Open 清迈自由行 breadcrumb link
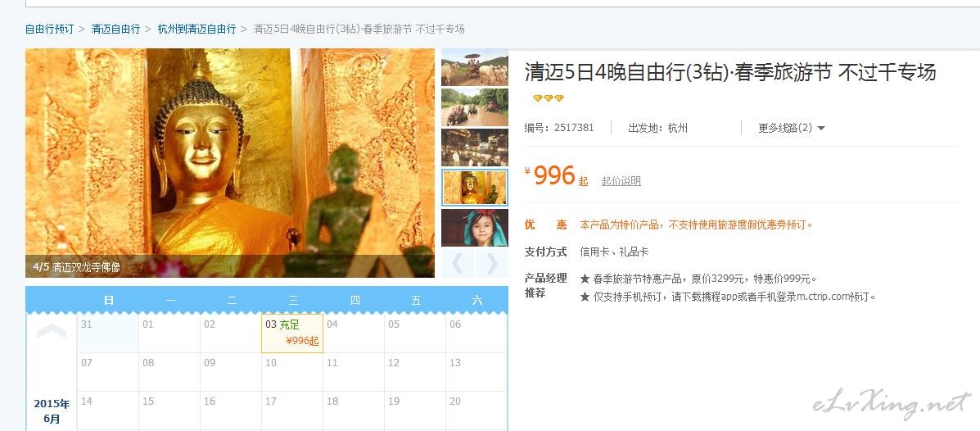The image size is (980, 431). click(x=115, y=29)
